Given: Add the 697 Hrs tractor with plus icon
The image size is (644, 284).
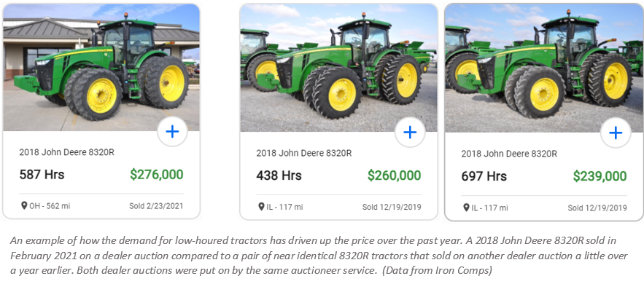Looking at the screenshot, I should pos(616,133).
